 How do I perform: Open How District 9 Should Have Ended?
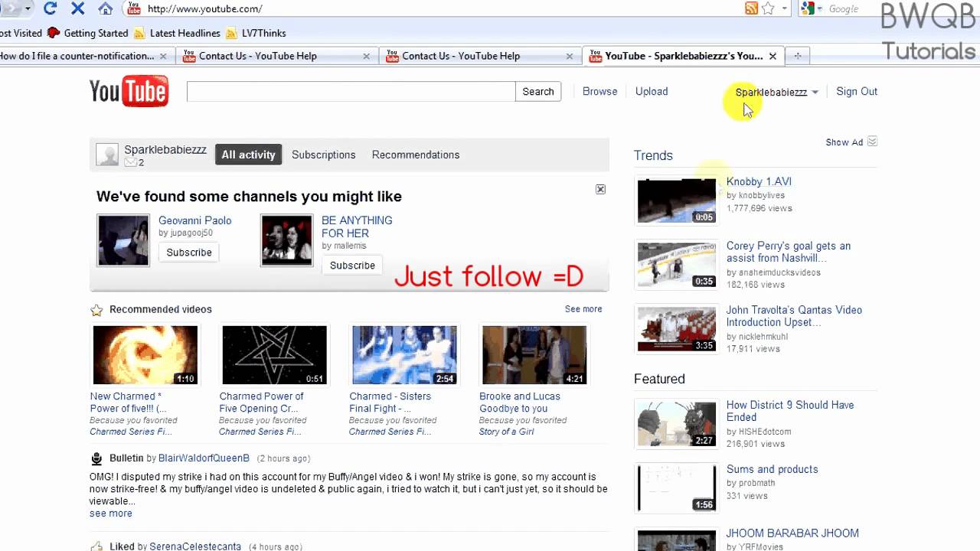point(790,411)
